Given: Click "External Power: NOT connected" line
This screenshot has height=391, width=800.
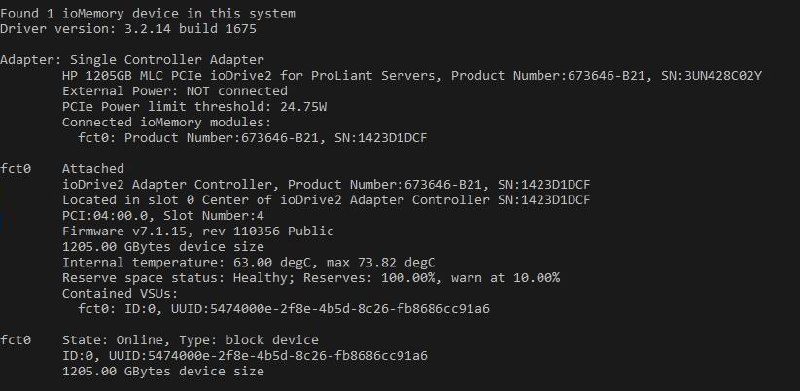Looking at the screenshot, I should 175,91.
